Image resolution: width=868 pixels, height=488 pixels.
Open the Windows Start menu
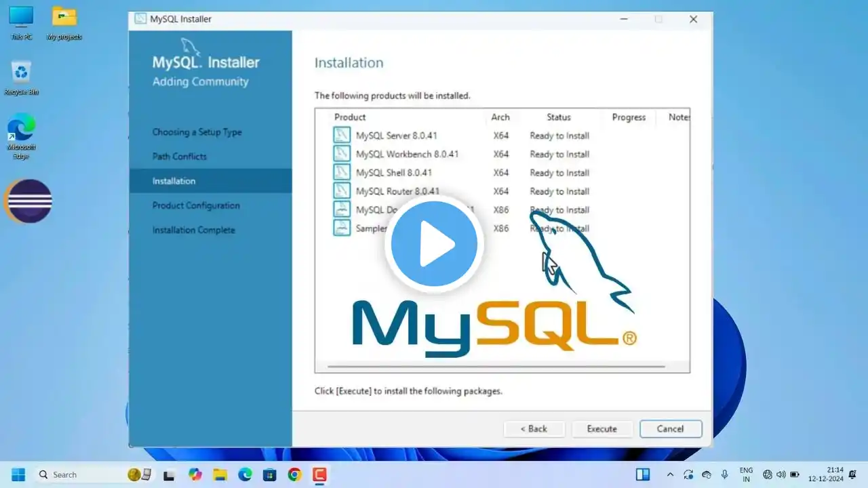pos(18,474)
